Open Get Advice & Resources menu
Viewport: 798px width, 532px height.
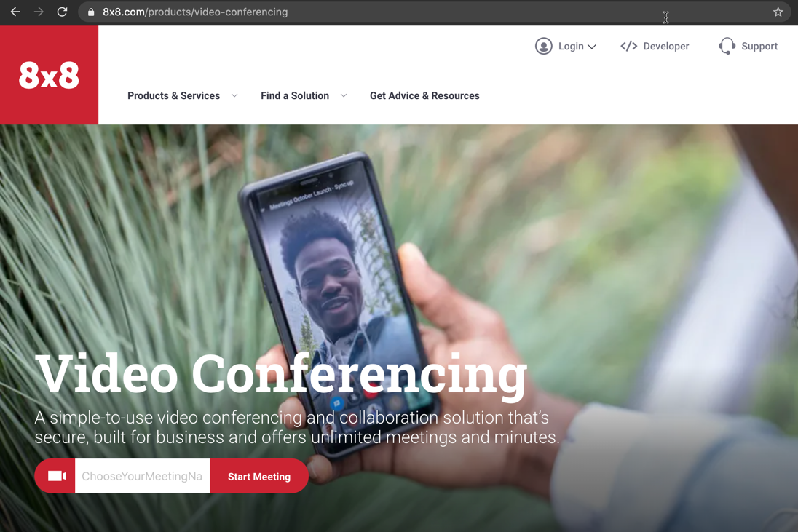click(x=424, y=95)
